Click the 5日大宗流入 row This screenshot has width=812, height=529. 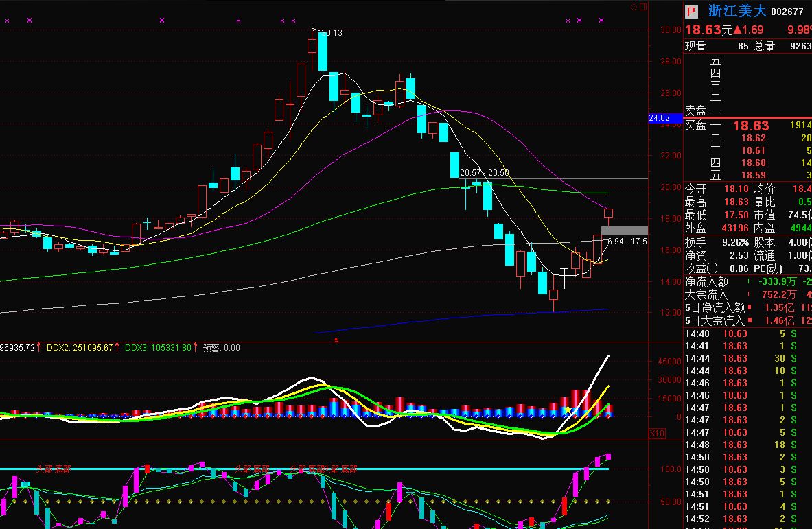tap(747, 320)
